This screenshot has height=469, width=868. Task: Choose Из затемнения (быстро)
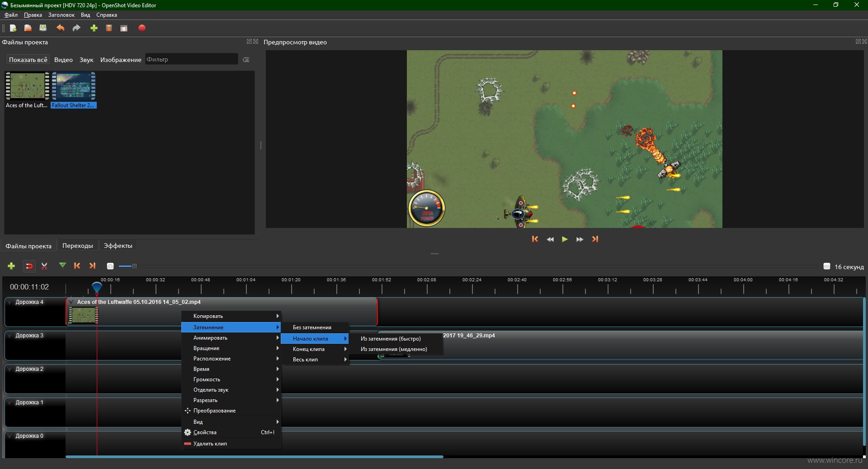[396, 339]
